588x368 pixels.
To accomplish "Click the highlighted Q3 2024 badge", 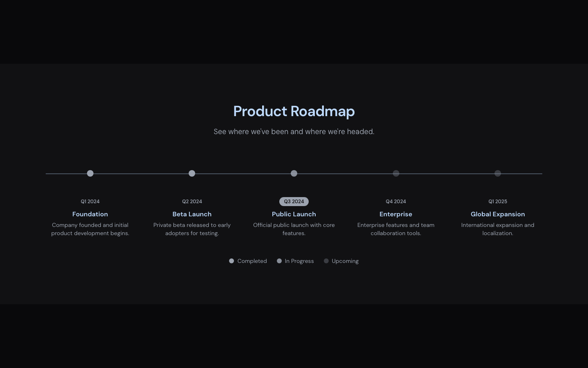I will (294, 202).
